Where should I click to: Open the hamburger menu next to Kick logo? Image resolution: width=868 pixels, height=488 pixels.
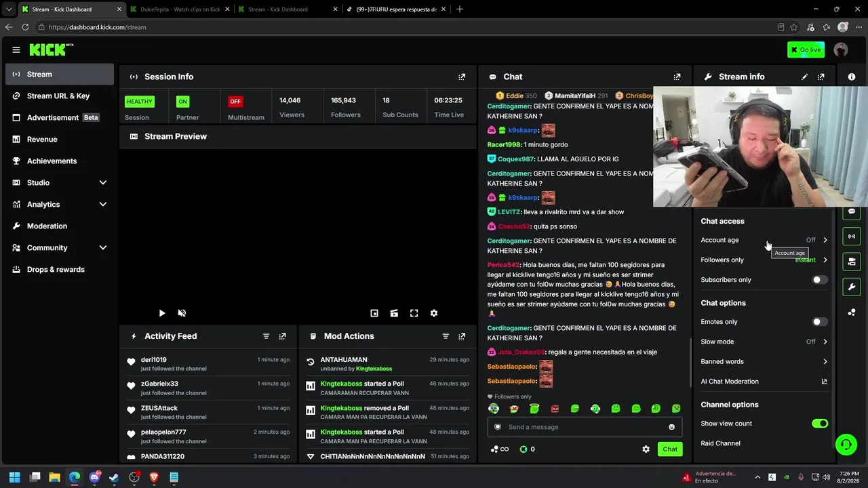point(16,49)
